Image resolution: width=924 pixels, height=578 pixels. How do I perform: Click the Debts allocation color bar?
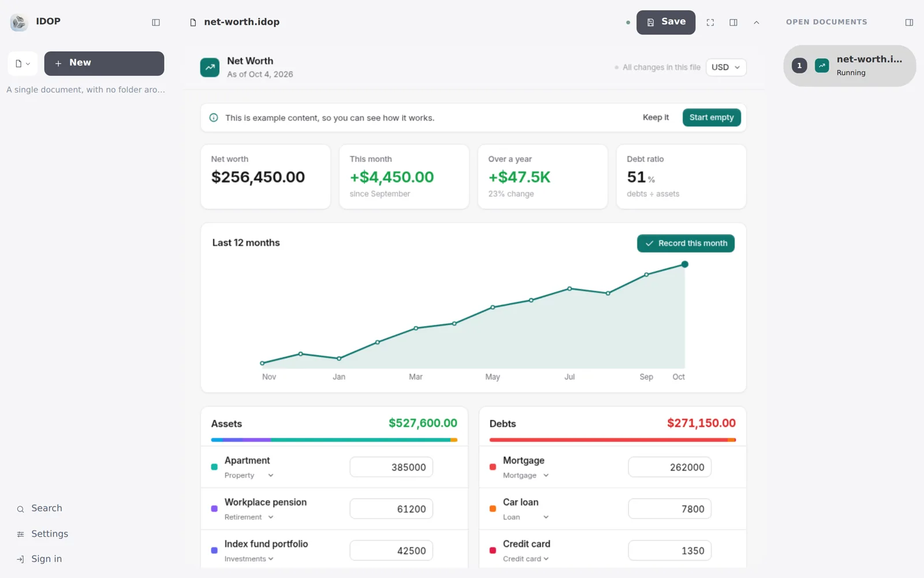[x=613, y=440]
